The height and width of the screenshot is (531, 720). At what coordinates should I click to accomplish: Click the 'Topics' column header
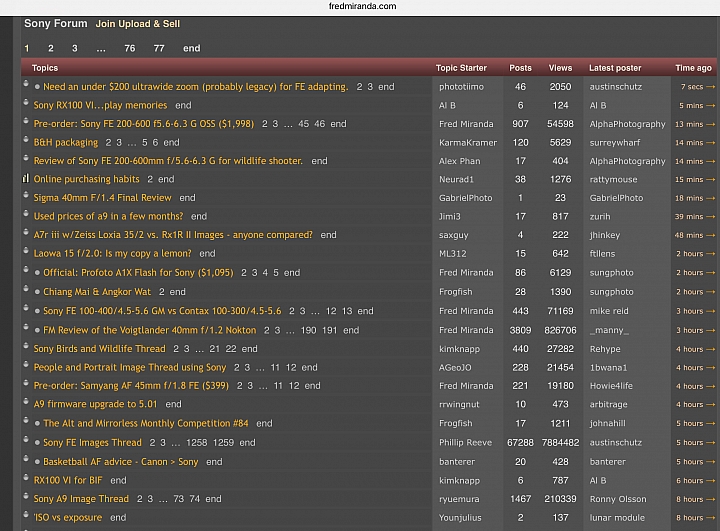(45, 68)
